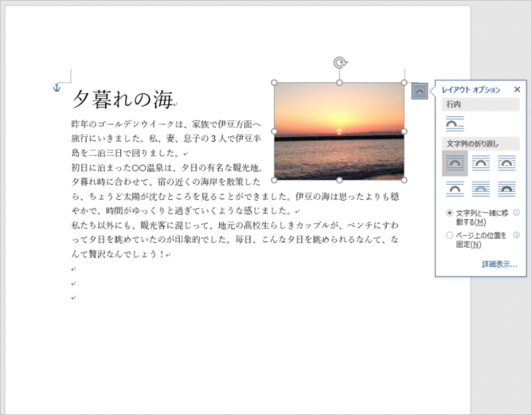Choose the Tight text wrapping icon
The image size is (532, 415).
(481, 163)
